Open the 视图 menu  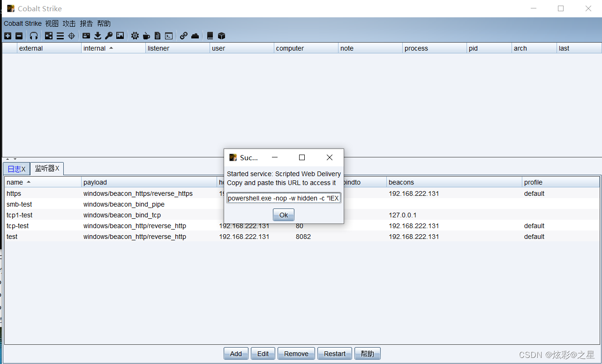52,23
